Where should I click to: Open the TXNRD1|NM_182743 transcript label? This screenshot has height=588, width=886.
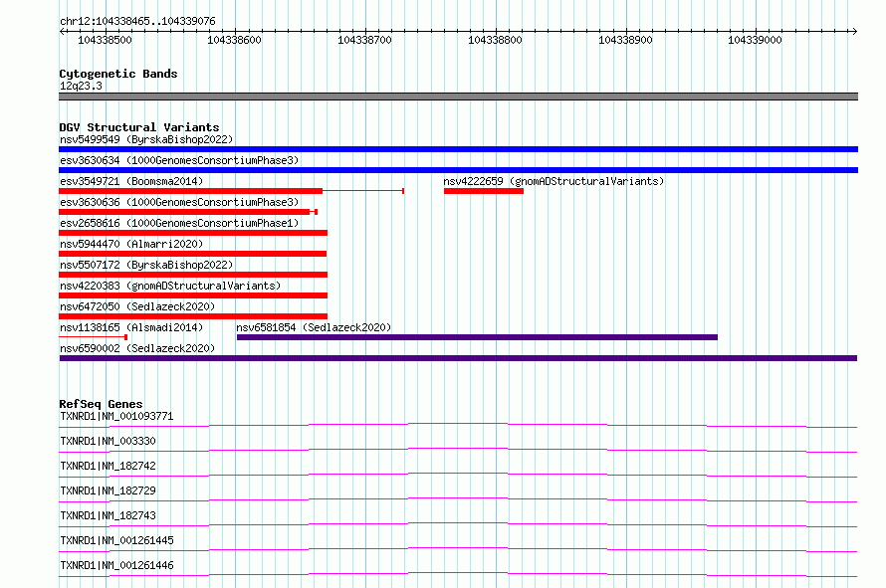click(108, 515)
